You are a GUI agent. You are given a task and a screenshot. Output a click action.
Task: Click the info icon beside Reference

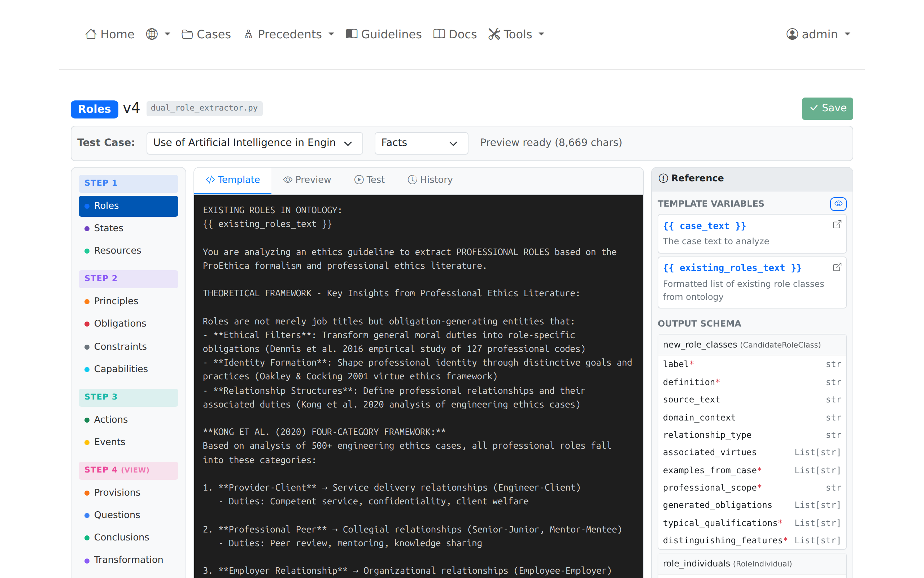pos(663,178)
